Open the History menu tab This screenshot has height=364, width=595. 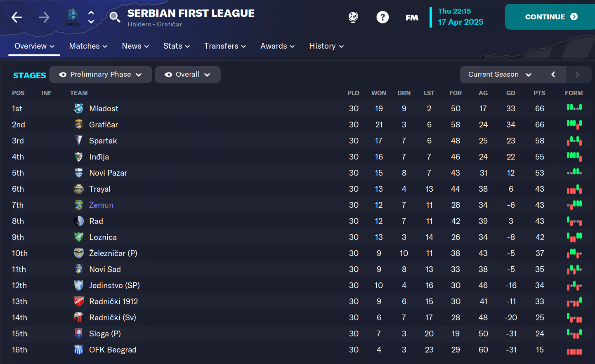(x=326, y=46)
